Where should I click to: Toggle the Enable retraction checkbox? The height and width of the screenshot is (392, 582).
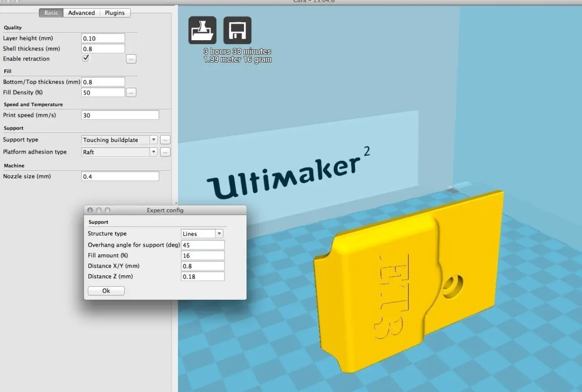86,58
